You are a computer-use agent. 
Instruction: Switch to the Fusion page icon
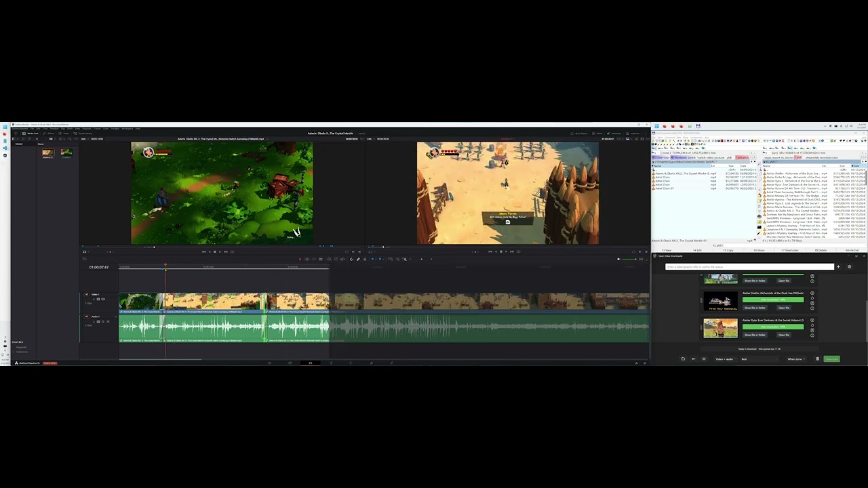330,363
